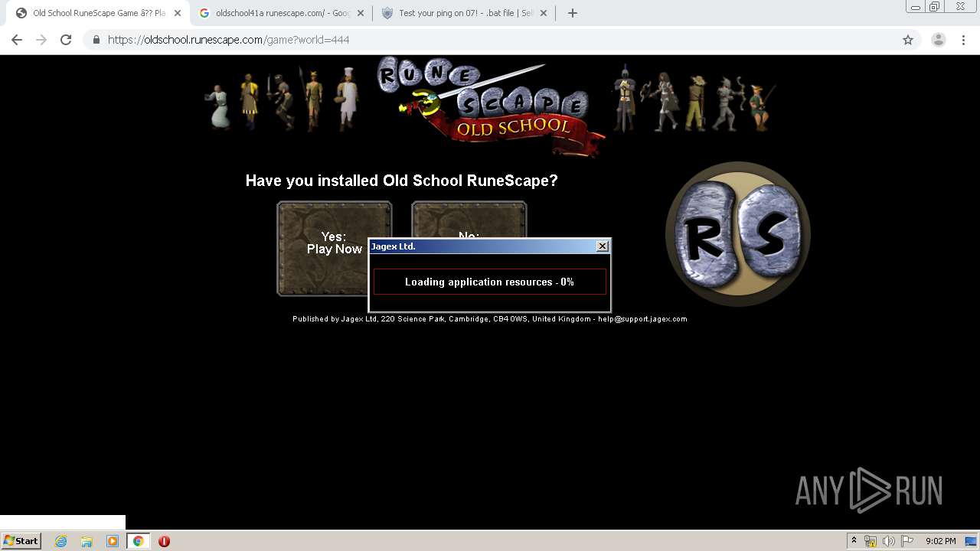980x551 pixels.
Task: Open Windows Explorer folder from taskbar
Action: [x=87, y=541]
